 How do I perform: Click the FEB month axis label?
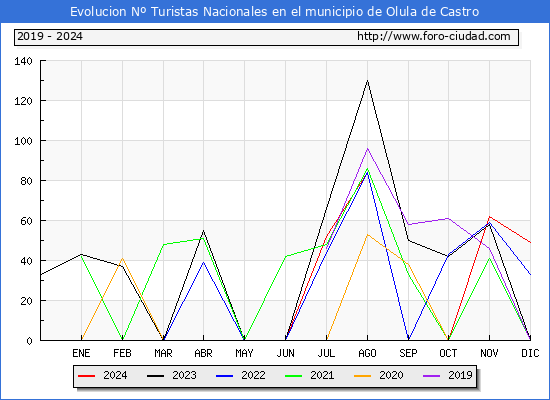click(x=122, y=353)
